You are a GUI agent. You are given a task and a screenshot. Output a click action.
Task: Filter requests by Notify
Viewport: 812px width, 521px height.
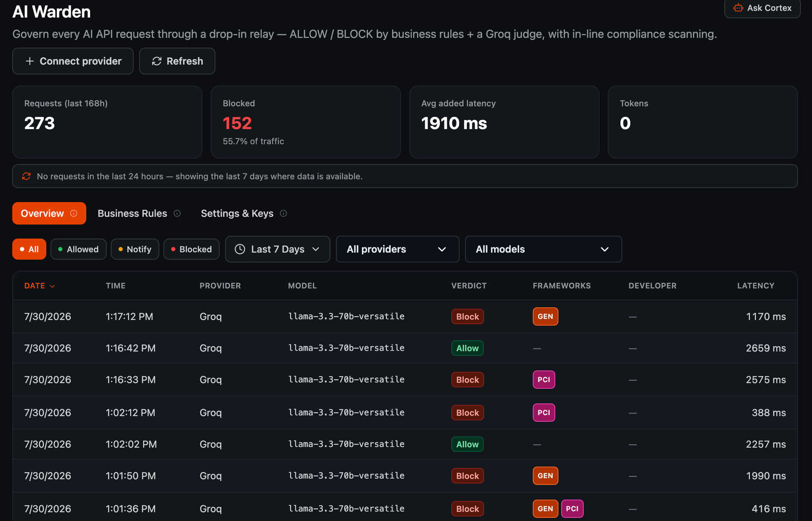point(135,249)
